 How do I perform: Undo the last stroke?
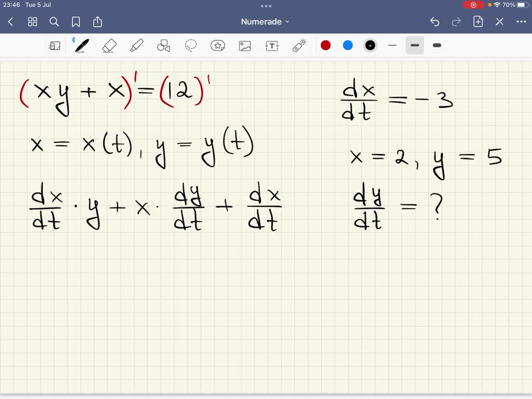pos(435,22)
